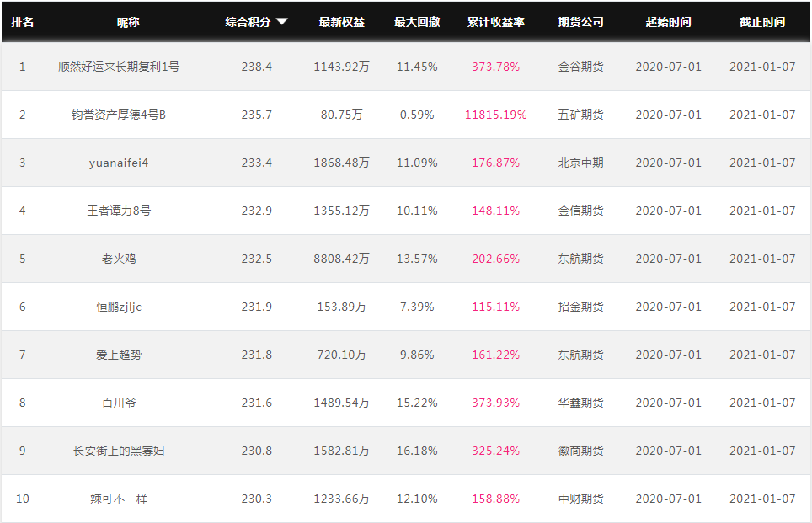Click score value 232.5
Viewport: 812px width, 523px height.
[256, 259]
